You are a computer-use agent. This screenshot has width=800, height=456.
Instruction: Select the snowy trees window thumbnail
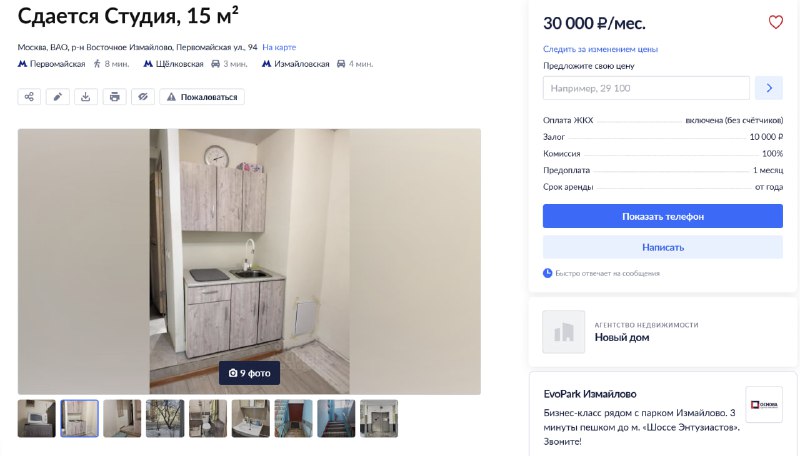[165, 419]
